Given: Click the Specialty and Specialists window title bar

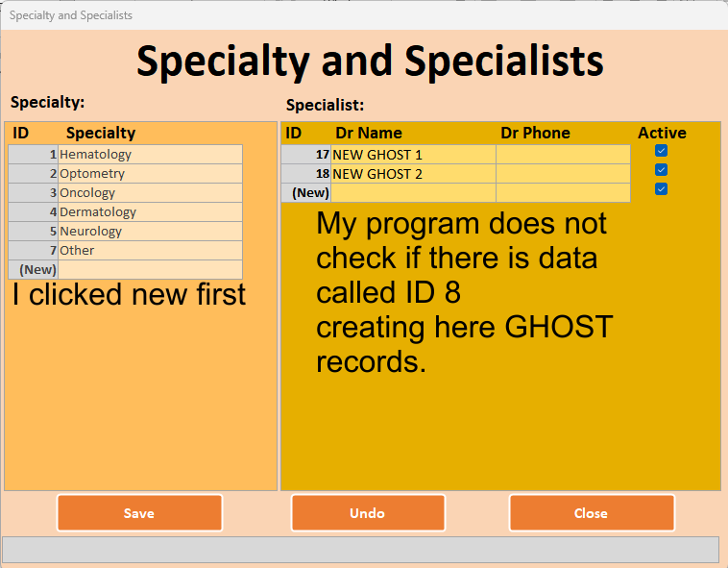Looking at the screenshot, I should click(364, 15).
